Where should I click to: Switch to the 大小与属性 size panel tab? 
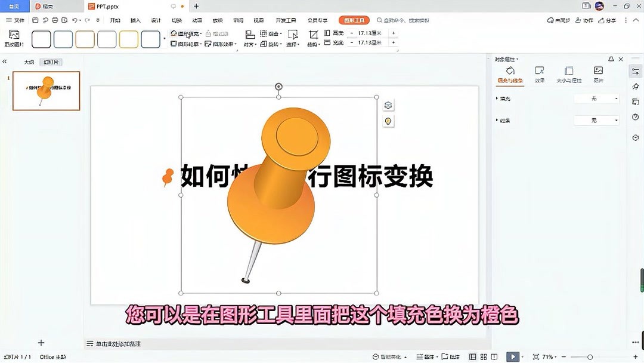pyautogui.click(x=568, y=73)
